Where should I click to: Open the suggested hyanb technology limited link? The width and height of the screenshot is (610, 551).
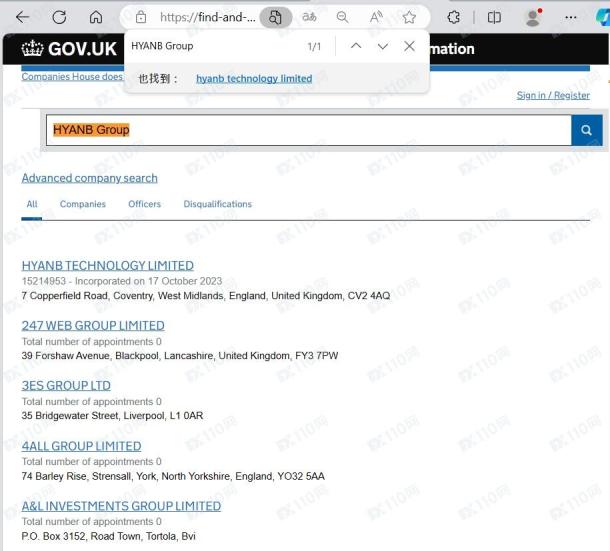point(254,79)
